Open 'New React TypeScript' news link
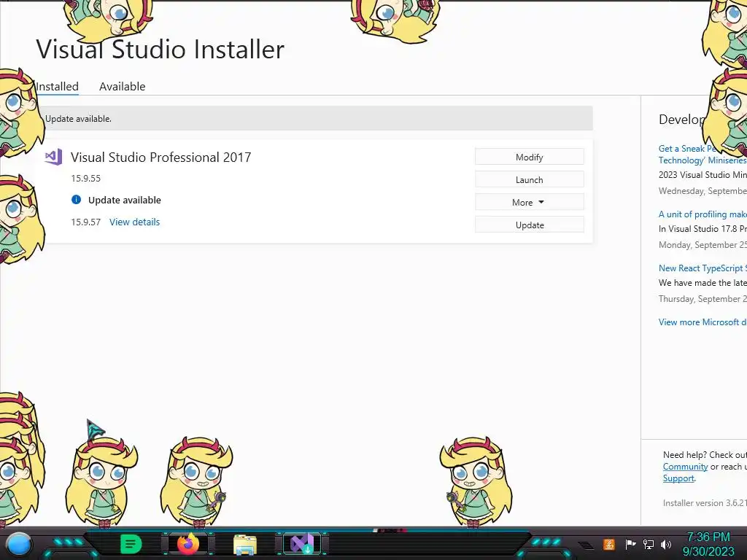The height and width of the screenshot is (560, 747). click(703, 268)
